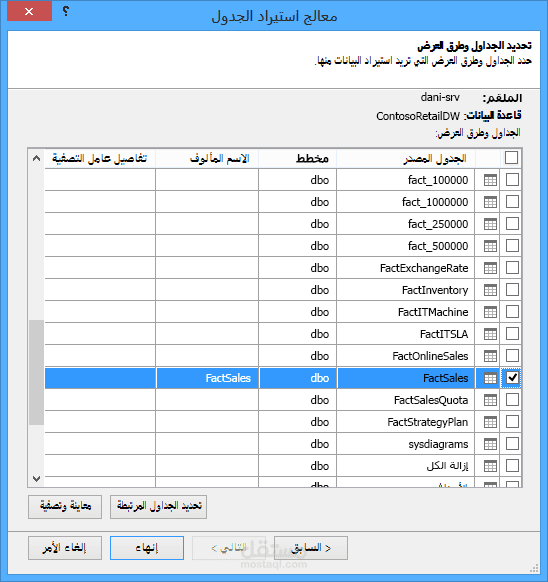Go back with the السابق button
Viewport: 548px width, 582px height.
point(311,548)
